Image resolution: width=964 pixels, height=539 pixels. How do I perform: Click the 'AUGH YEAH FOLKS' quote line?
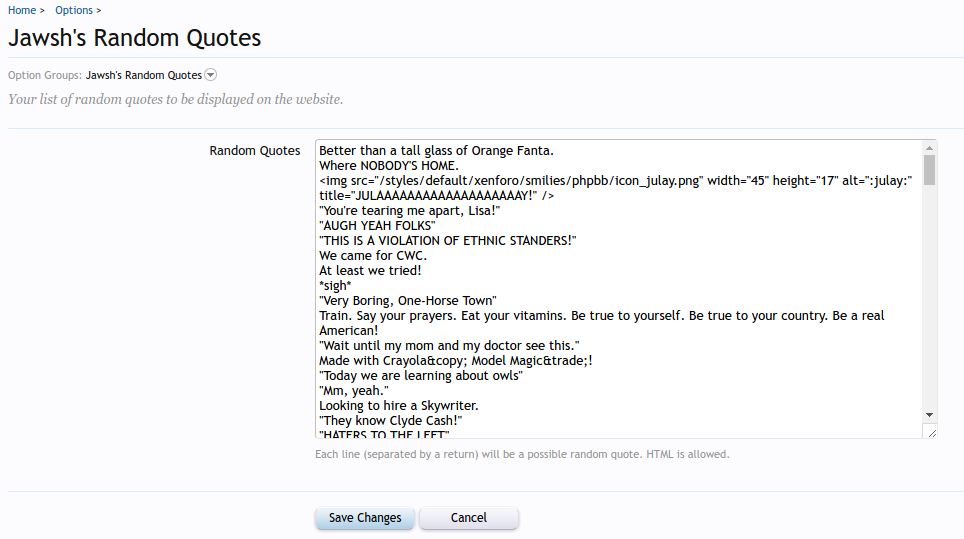tap(377, 226)
